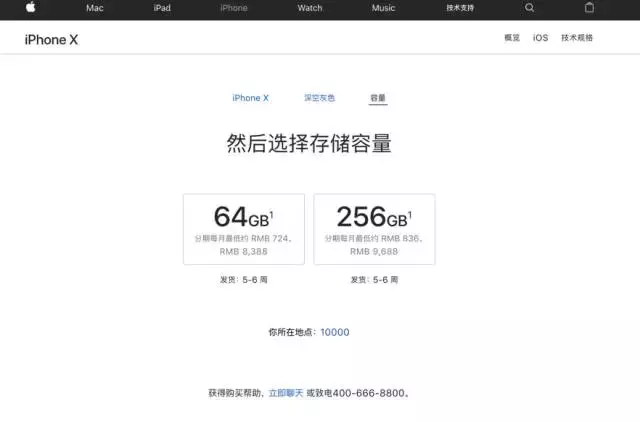Open the iPad menu item
The image size is (640, 422).
coord(162,8)
